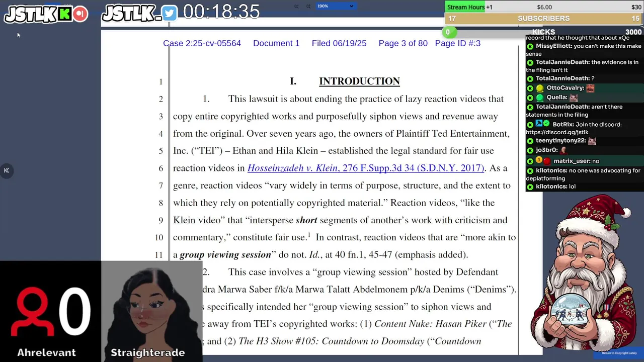Click the KICKS goal progress bar
Viewport: 644px width, 362px height.
[x=544, y=32]
